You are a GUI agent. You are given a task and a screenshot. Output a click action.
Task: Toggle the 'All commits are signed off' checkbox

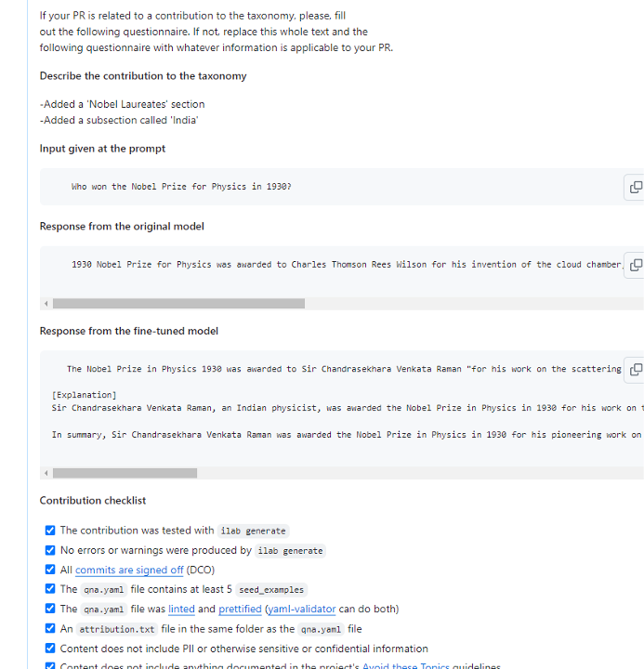click(x=50, y=570)
